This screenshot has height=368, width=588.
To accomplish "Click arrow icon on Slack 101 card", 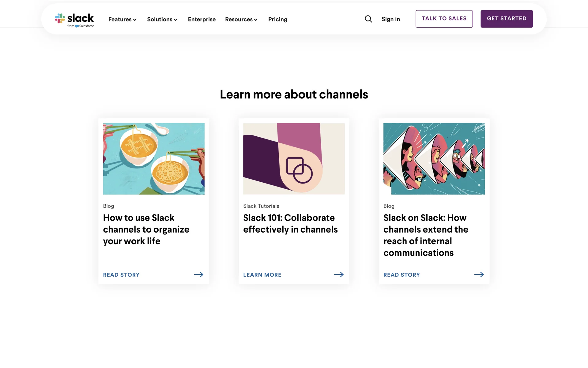I will (x=339, y=275).
